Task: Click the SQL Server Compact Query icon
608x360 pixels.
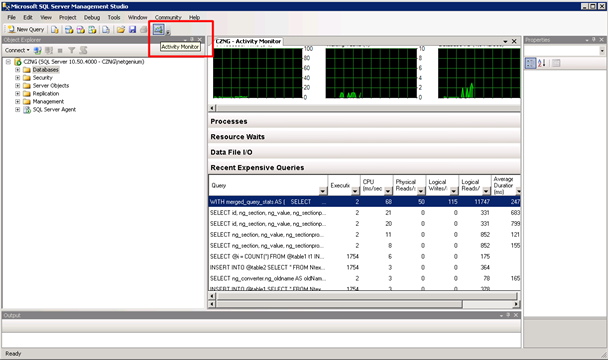Action: coord(106,29)
